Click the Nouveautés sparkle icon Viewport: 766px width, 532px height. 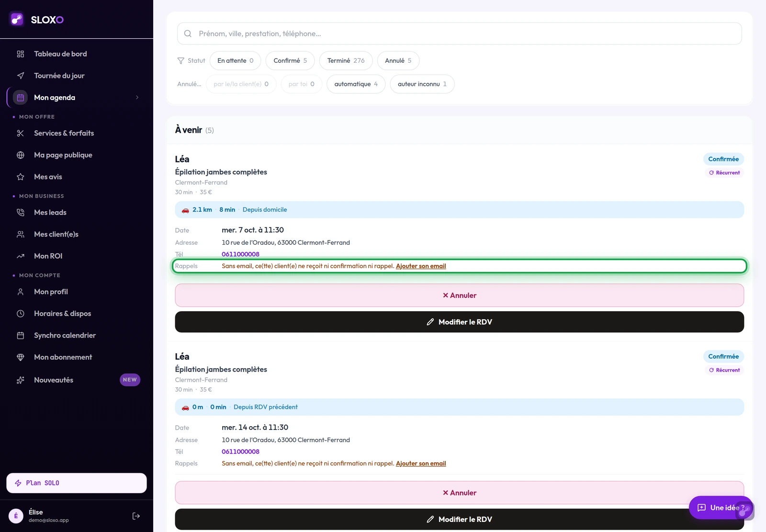(x=21, y=380)
